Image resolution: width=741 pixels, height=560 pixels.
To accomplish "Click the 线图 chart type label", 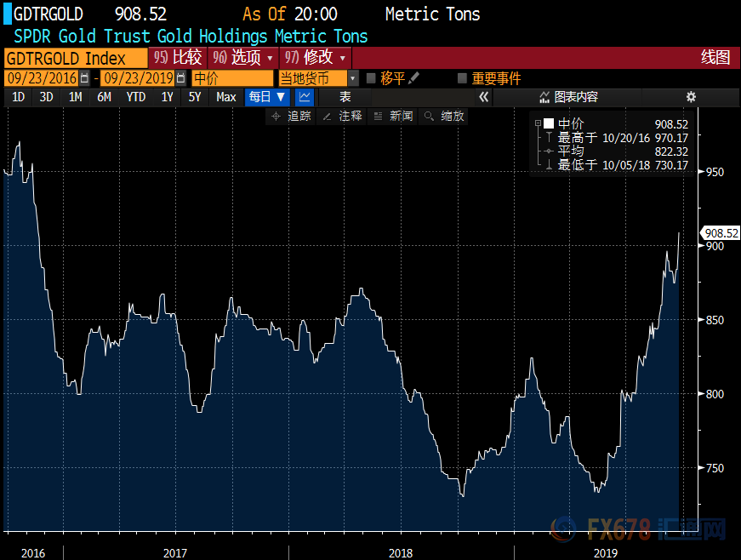I will 715,58.
